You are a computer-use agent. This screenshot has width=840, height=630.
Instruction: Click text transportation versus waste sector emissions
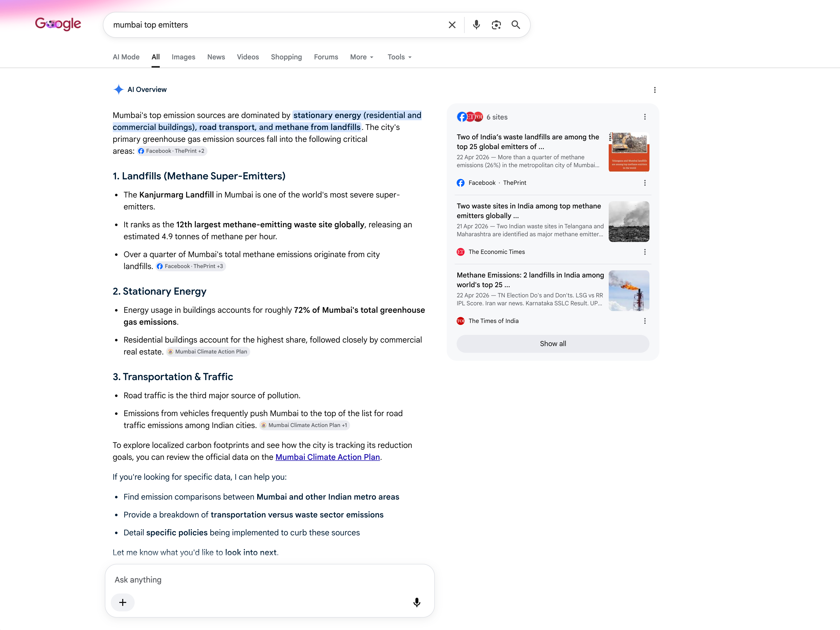click(297, 515)
